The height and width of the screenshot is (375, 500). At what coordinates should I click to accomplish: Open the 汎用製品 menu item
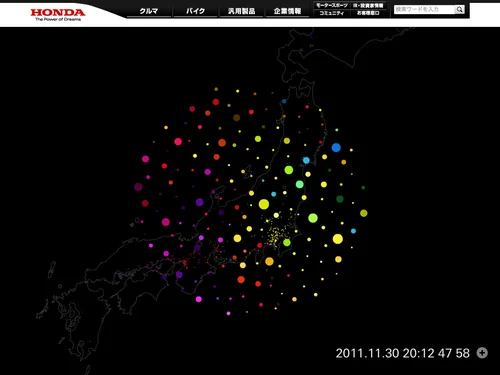point(242,11)
